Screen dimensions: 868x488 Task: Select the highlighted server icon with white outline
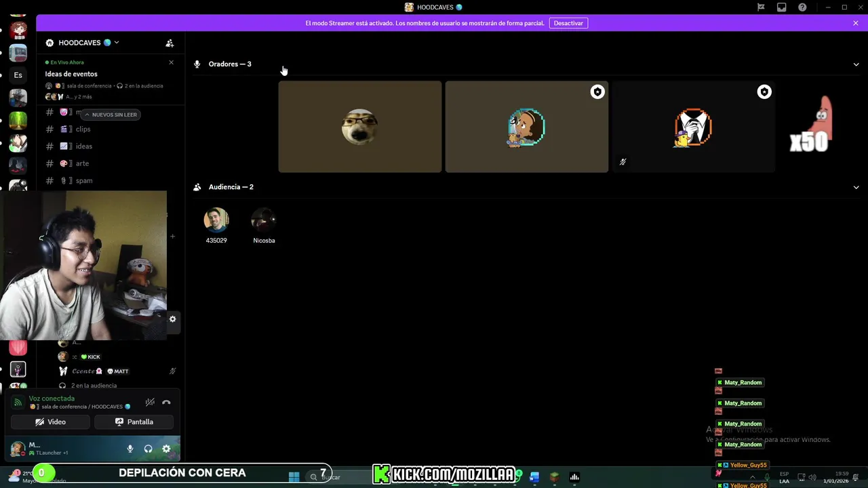click(x=18, y=369)
